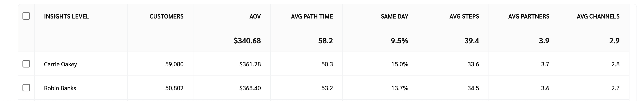The image size is (644, 101).
Task: Sort by Avg Partners column header
Action: click(x=529, y=16)
